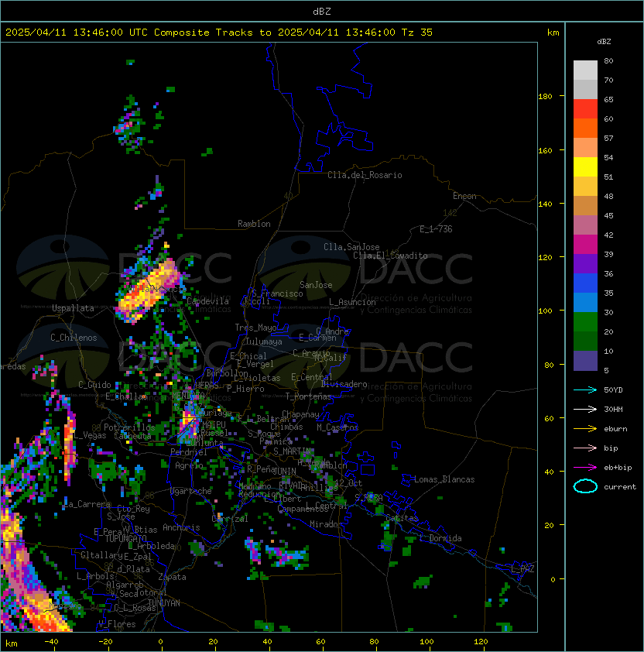Screen dimensions: 644x652
Task: Click the white 30HM arrow in legend
Action: coord(585,409)
